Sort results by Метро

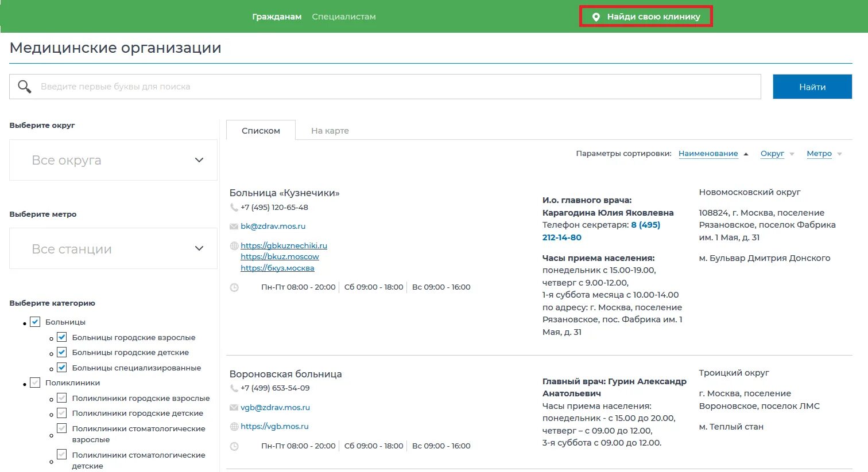(819, 154)
